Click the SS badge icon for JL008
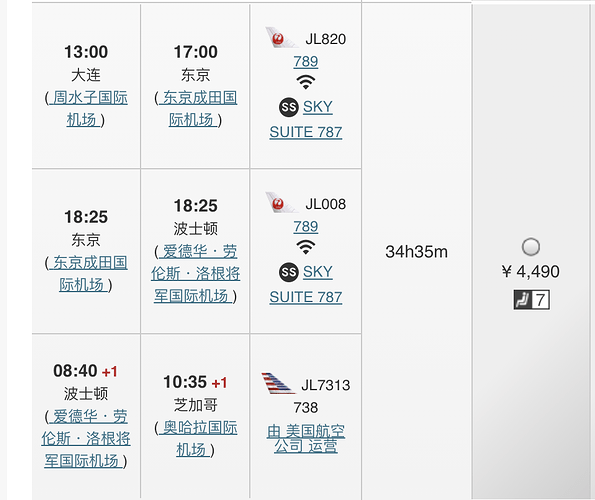The height and width of the screenshot is (500, 595). click(289, 272)
